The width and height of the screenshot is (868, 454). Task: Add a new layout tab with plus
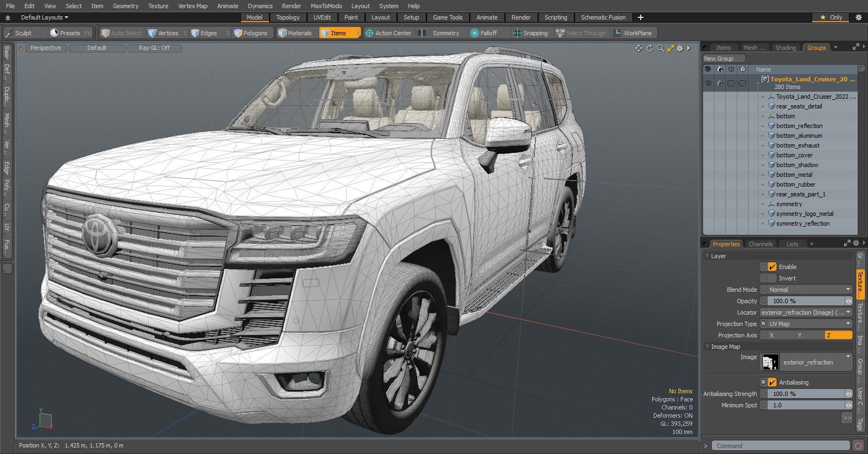(x=641, y=17)
